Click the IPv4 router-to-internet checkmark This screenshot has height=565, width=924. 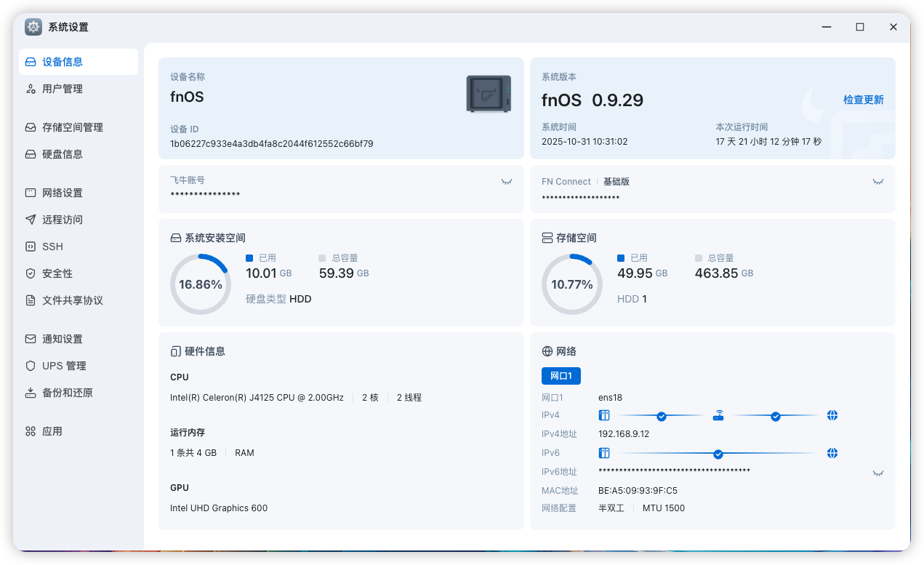(x=776, y=416)
